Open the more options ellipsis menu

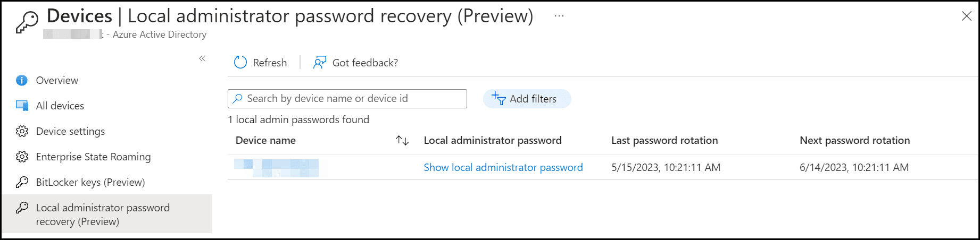559,16
